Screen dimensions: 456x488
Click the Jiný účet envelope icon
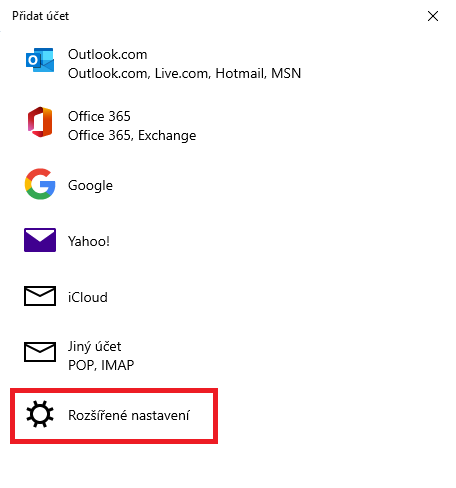tap(40, 352)
